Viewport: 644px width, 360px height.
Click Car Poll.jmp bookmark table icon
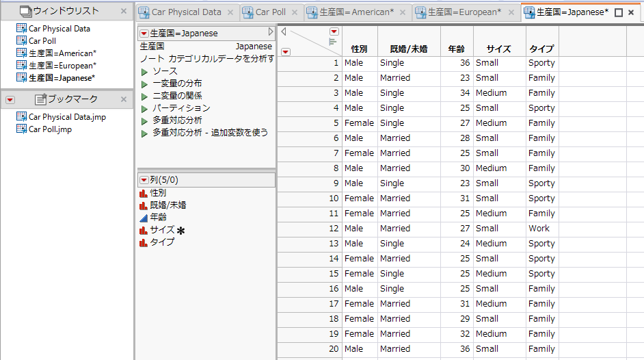[21, 129]
